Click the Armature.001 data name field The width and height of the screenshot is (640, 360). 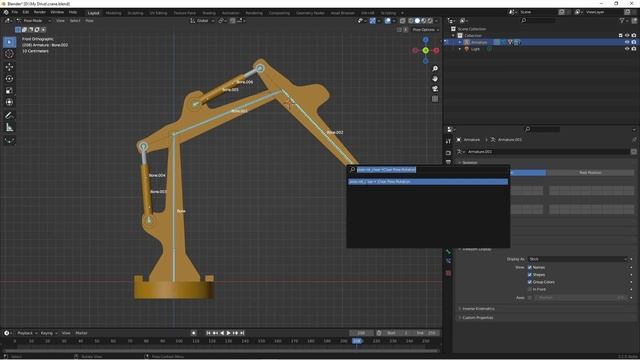[x=548, y=151]
